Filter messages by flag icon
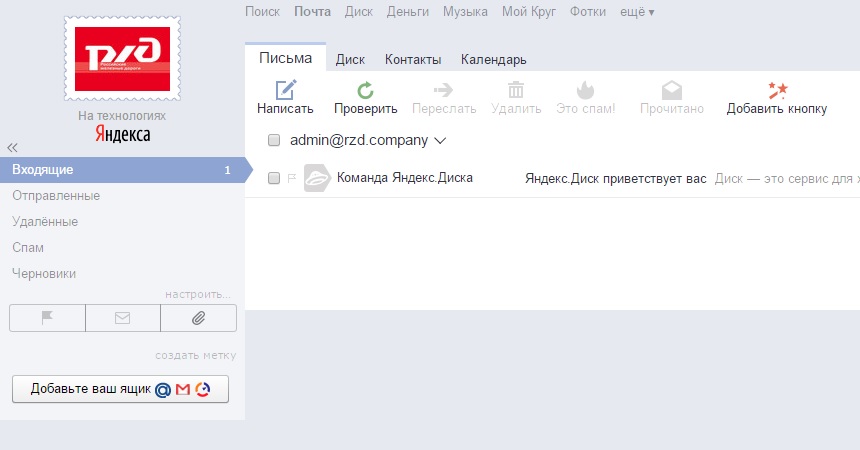This screenshot has width=860, height=450. pyautogui.click(x=47, y=318)
